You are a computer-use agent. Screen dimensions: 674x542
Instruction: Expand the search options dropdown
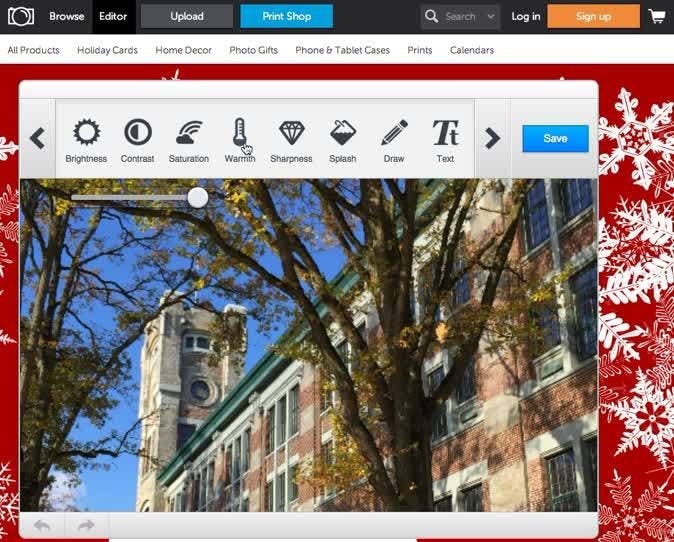[x=491, y=16]
